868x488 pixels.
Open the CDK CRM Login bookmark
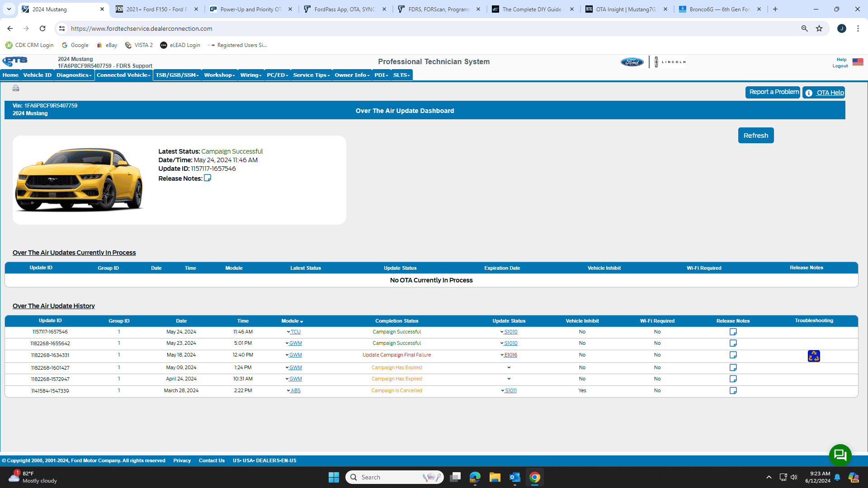tap(29, 45)
